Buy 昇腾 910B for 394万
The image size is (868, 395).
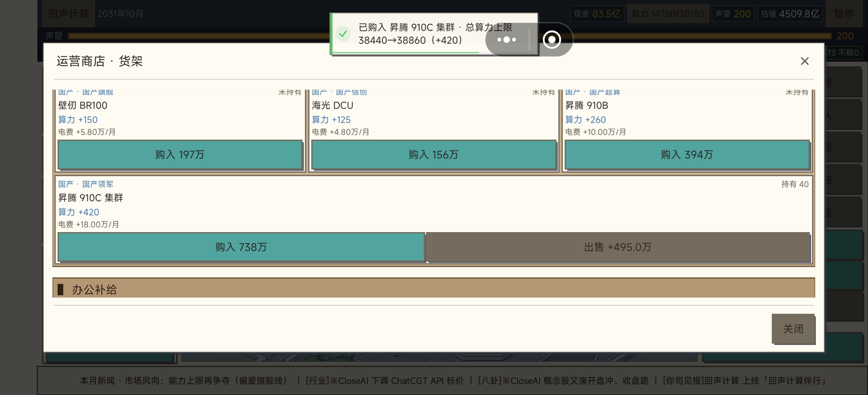[687, 155]
